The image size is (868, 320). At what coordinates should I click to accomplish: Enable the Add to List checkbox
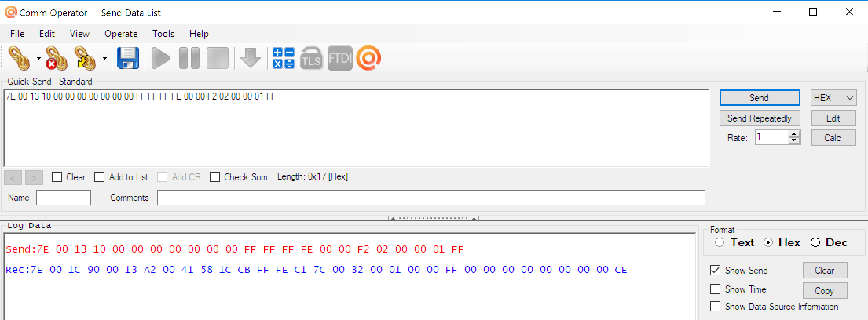[x=99, y=177]
